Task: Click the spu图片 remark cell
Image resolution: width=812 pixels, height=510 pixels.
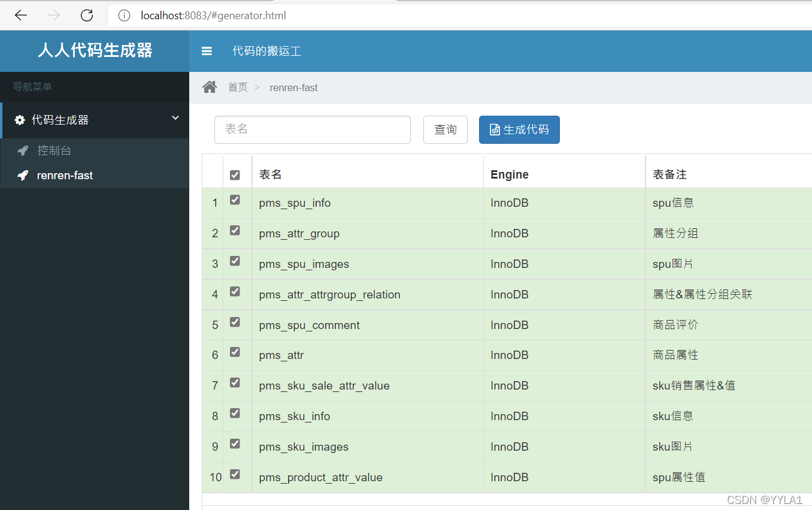Action: coord(729,264)
